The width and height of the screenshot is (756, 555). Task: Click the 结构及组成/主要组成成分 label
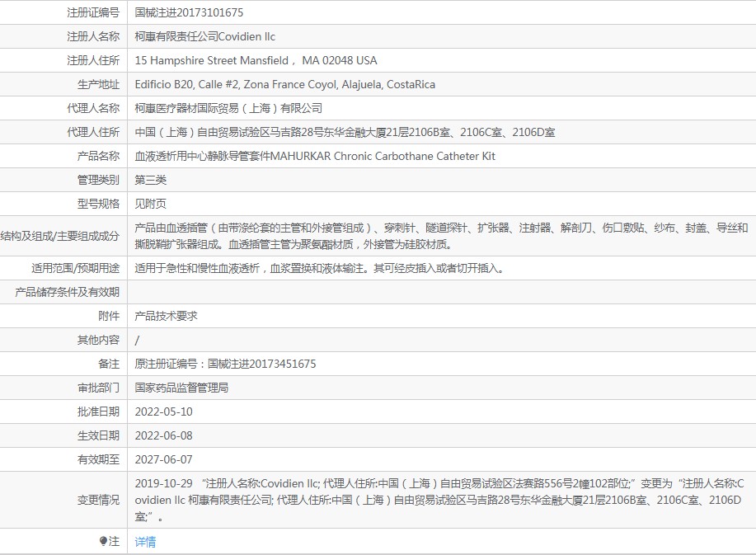coord(60,237)
